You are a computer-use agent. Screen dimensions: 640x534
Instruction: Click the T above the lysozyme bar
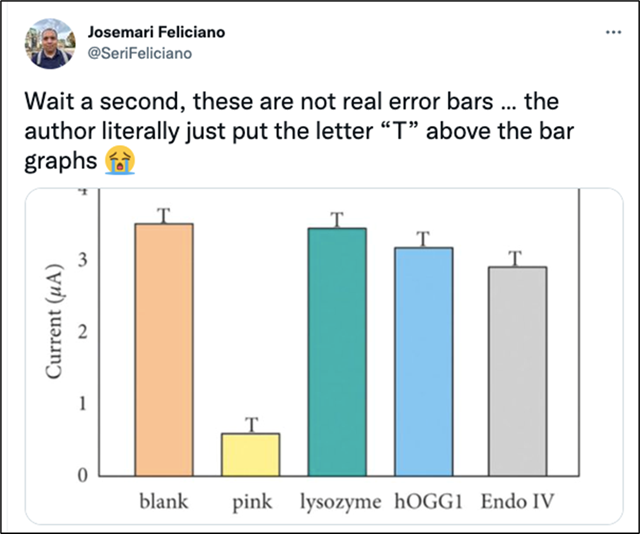pyautogui.click(x=337, y=220)
